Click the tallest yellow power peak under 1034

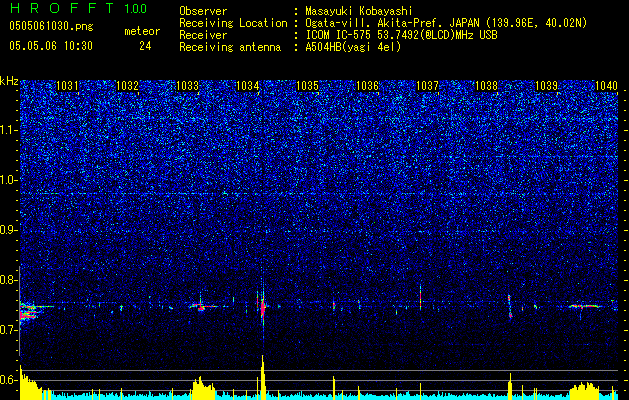[x=263, y=377]
